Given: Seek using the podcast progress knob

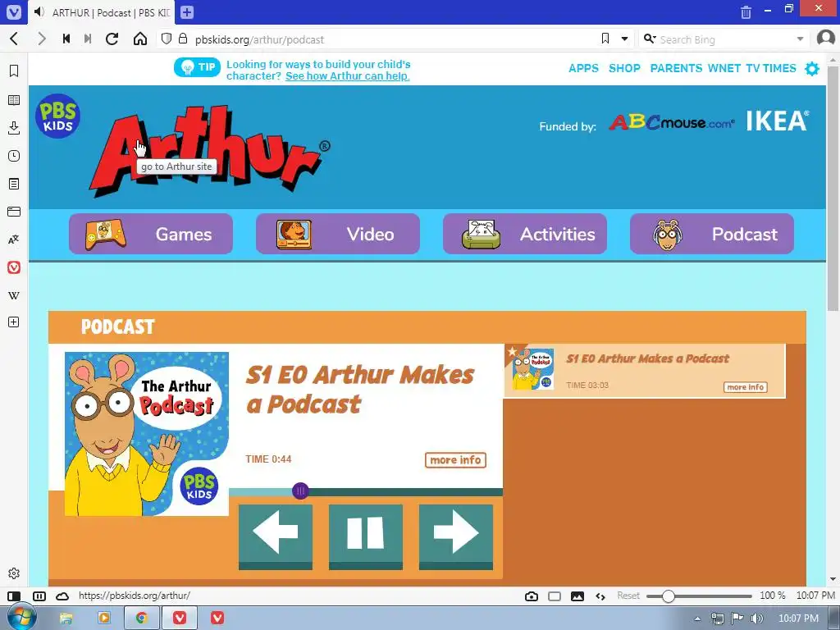Looking at the screenshot, I should [x=300, y=491].
